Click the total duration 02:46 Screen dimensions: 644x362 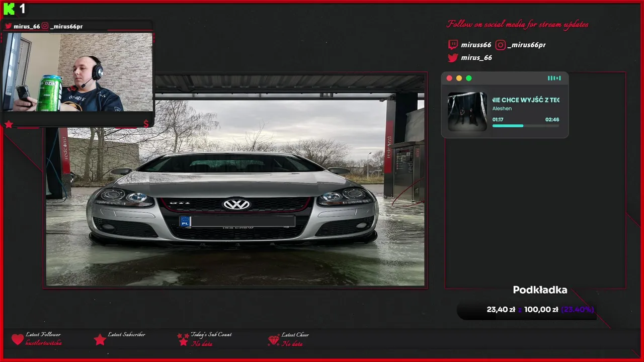click(552, 120)
